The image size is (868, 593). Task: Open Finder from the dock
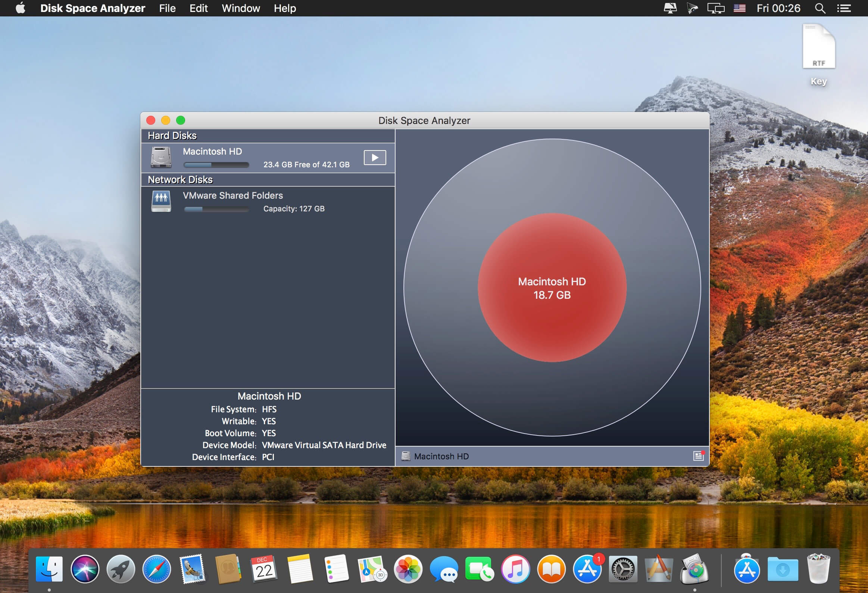(49, 569)
